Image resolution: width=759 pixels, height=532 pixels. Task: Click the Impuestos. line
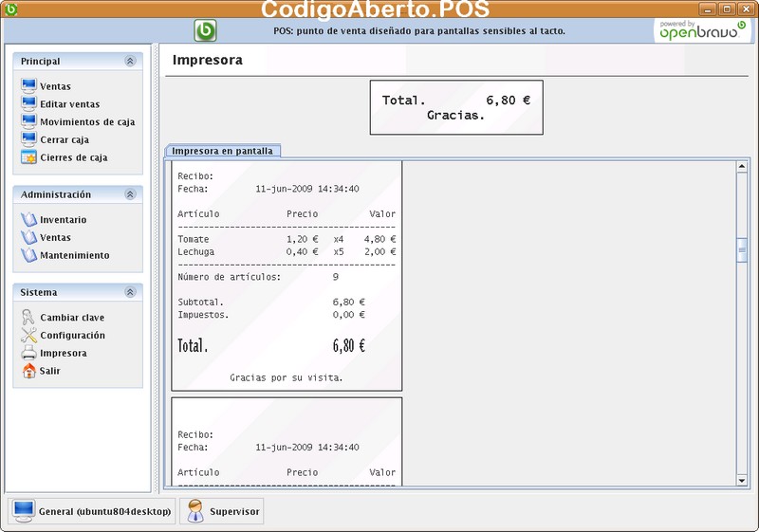271,315
